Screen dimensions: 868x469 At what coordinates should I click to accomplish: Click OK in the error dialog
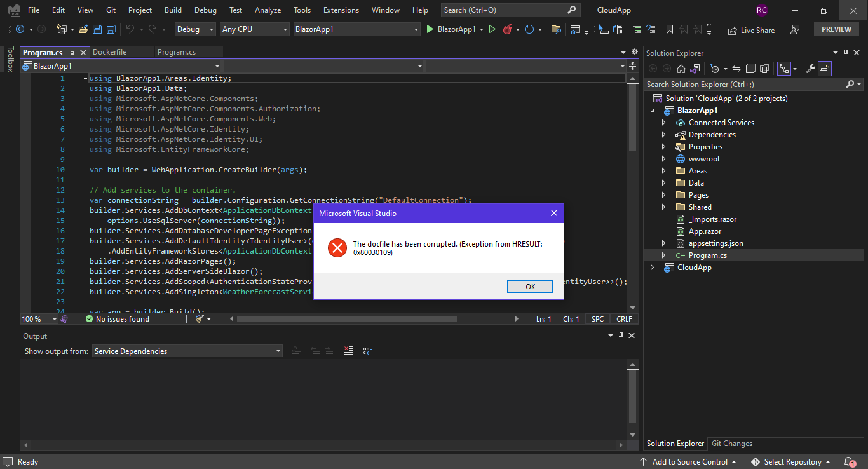pos(530,287)
